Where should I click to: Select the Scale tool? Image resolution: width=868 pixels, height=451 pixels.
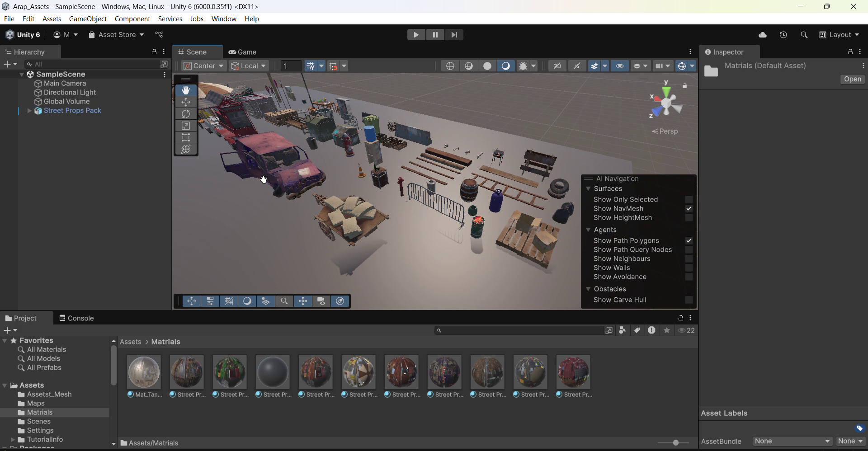pos(186,126)
